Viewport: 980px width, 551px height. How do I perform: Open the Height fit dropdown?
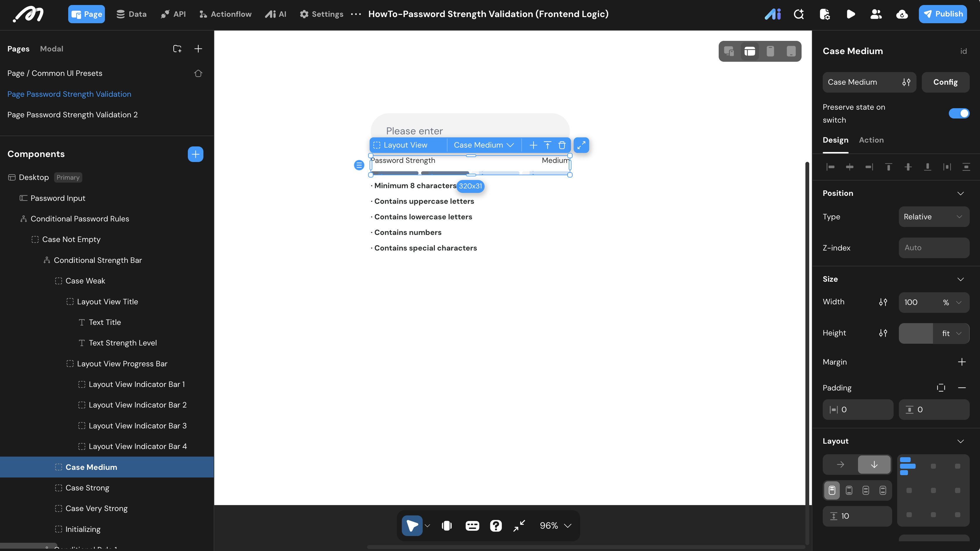(x=951, y=334)
